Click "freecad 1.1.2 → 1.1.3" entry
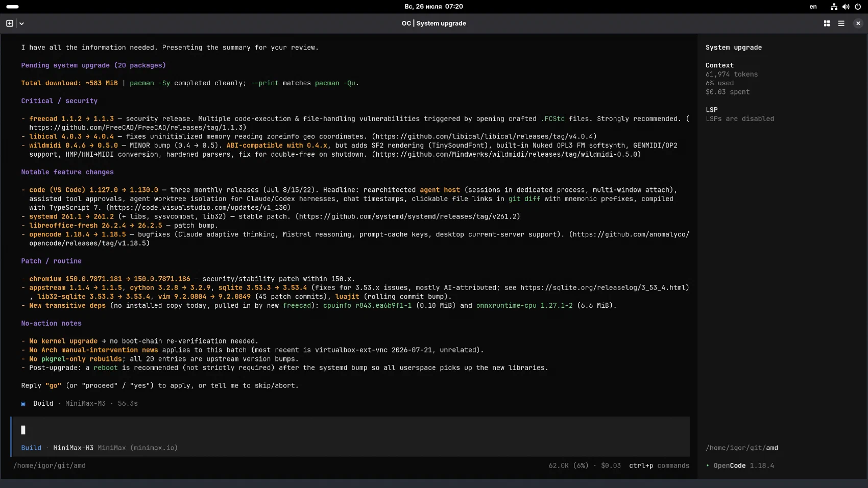 (x=71, y=119)
